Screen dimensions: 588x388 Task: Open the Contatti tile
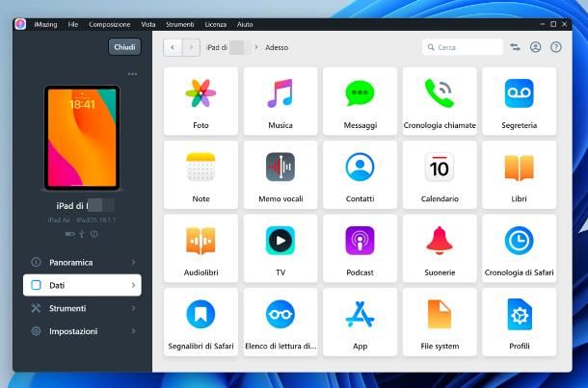[x=360, y=175]
